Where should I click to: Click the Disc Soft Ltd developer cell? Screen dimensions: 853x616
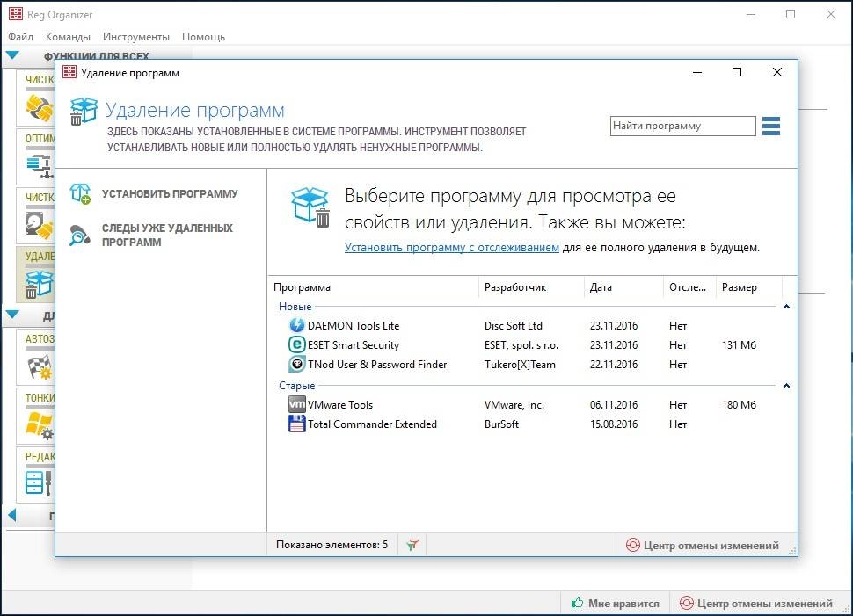514,326
